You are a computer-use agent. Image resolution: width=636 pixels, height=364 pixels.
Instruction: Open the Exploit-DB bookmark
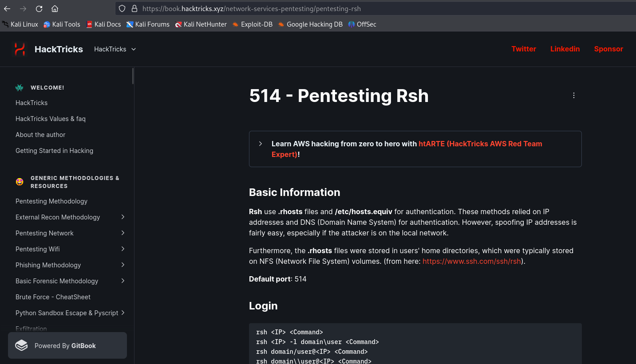pyautogui.click(x=253, y=24)
